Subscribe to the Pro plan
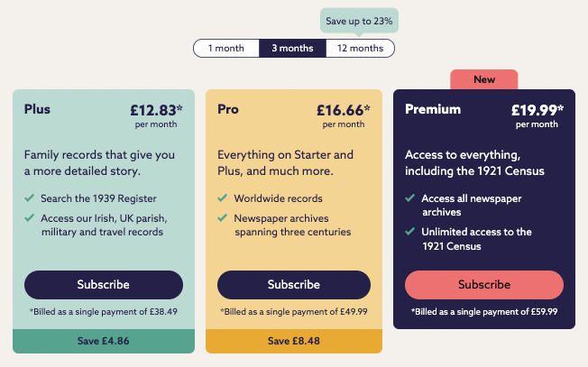The image size is (588, 367). [x=294, y=285]
